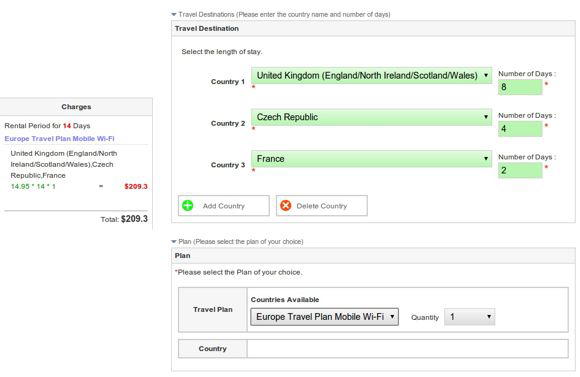
Task: Open the Country 1 United Kingdom dropdown
Action: (x=371, y=75)
